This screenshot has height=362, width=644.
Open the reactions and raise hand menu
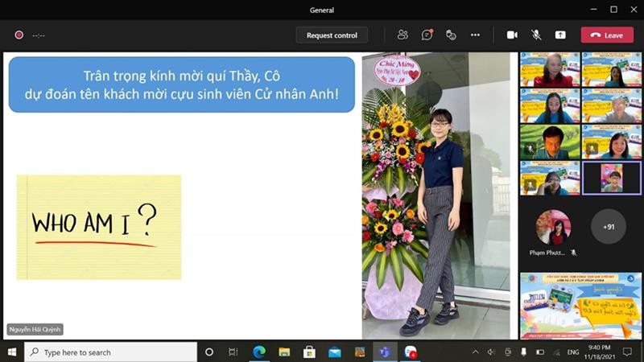[x=452, y=35]
